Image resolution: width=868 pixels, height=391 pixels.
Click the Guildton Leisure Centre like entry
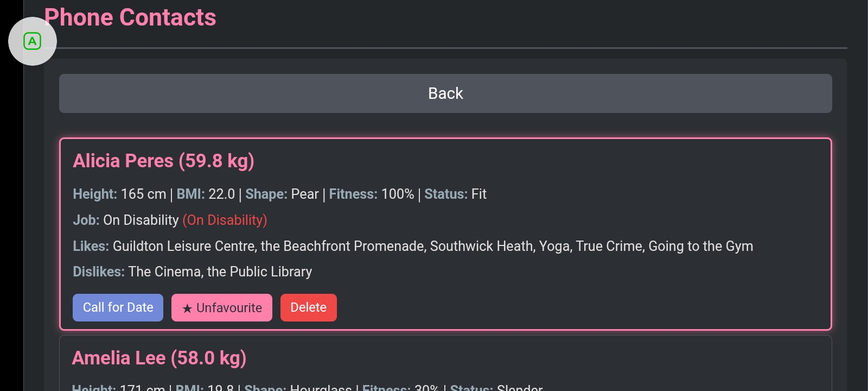(x=183, y=246)
